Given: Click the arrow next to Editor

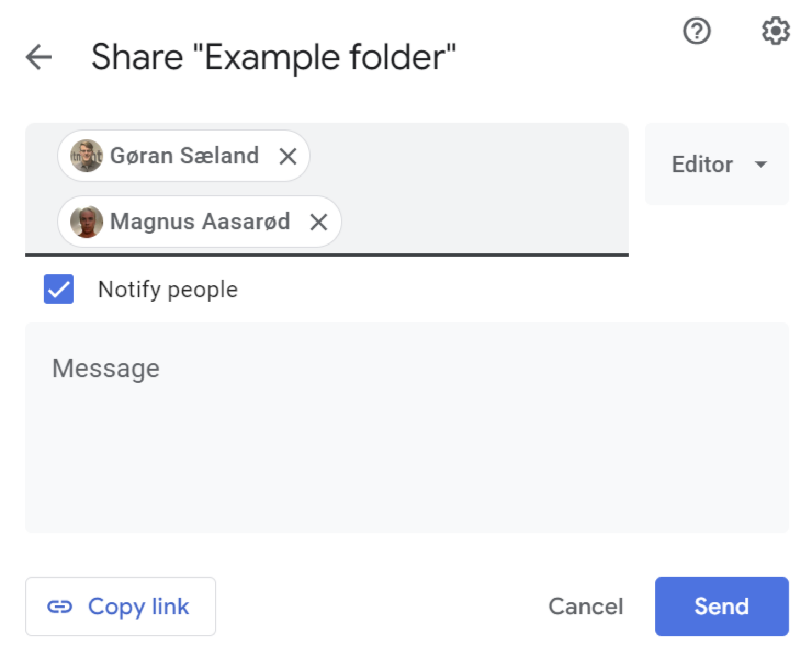Looking at the screenshot, I should pyautogui.click(x=761, y=164).
